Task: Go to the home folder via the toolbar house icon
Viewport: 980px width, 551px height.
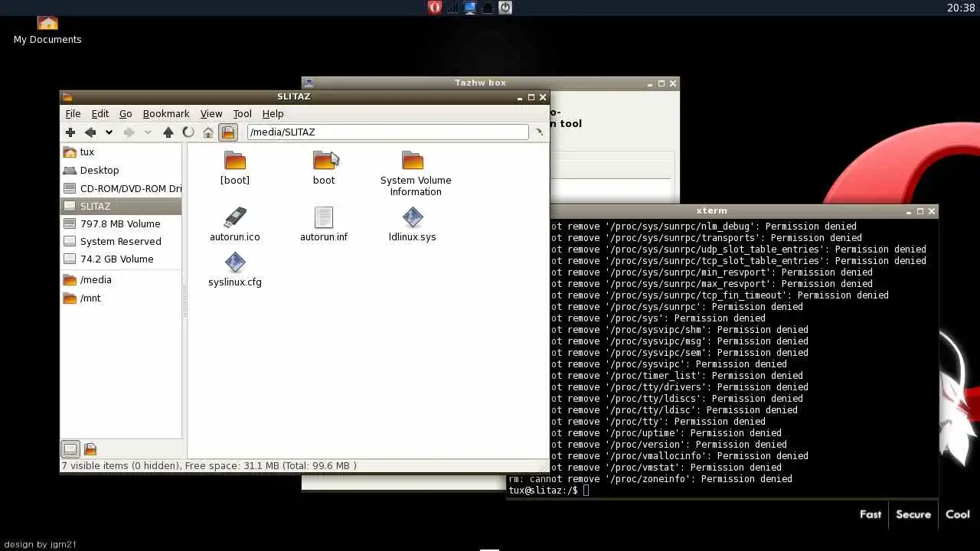Action: click(x=208, y=132)
